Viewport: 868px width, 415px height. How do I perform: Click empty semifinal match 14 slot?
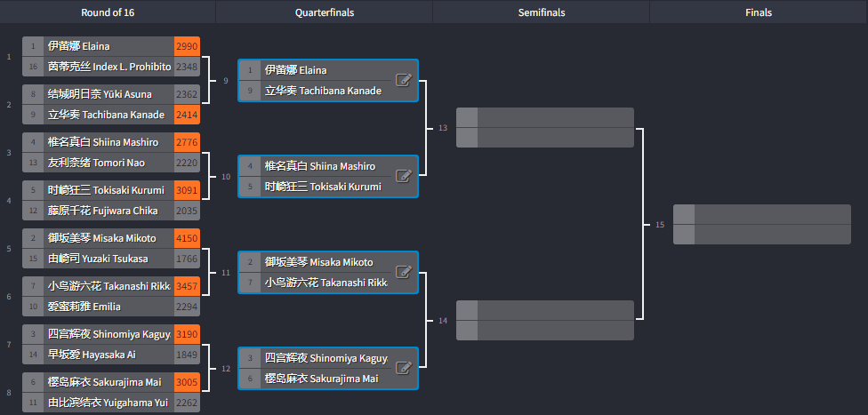click(x=544, y=321)
